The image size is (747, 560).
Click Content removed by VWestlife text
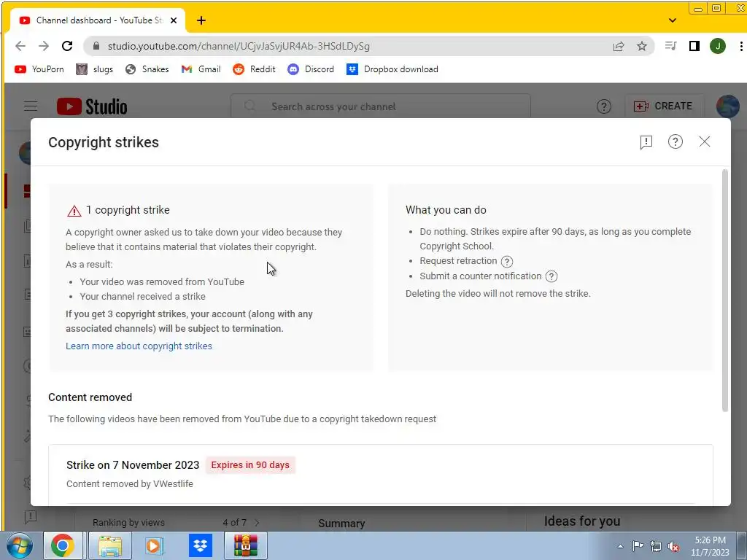pos(130,484)
